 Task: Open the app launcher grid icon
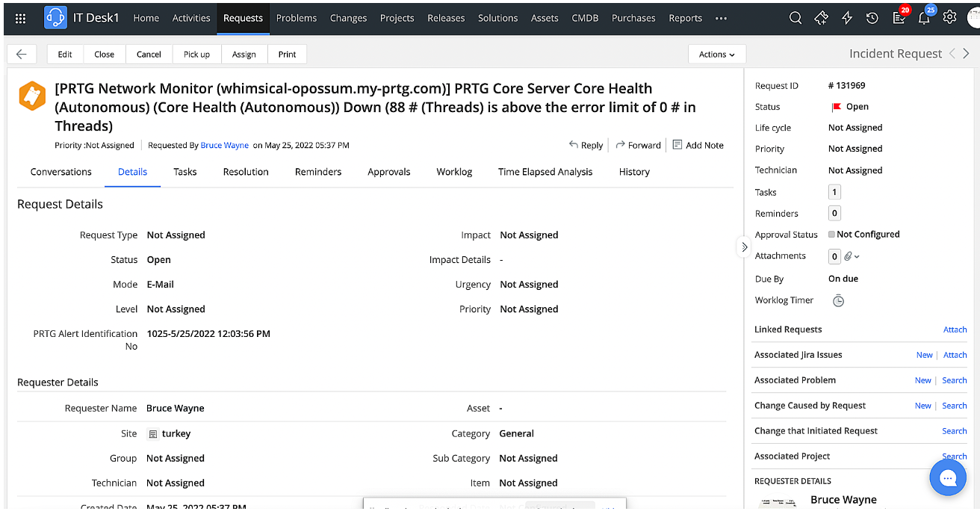coord(20,18)
